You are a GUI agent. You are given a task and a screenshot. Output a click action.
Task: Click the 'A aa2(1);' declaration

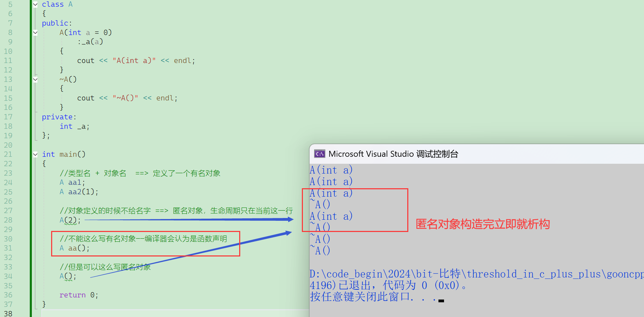click(79, 192)
